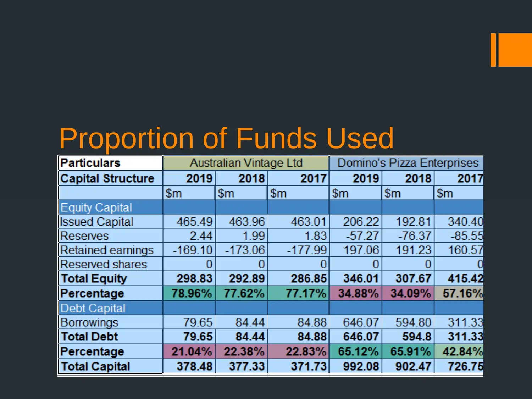Click the Total Equity value 415.42
The width and height of the screenshot is (532, 399).
click(465, 278)
